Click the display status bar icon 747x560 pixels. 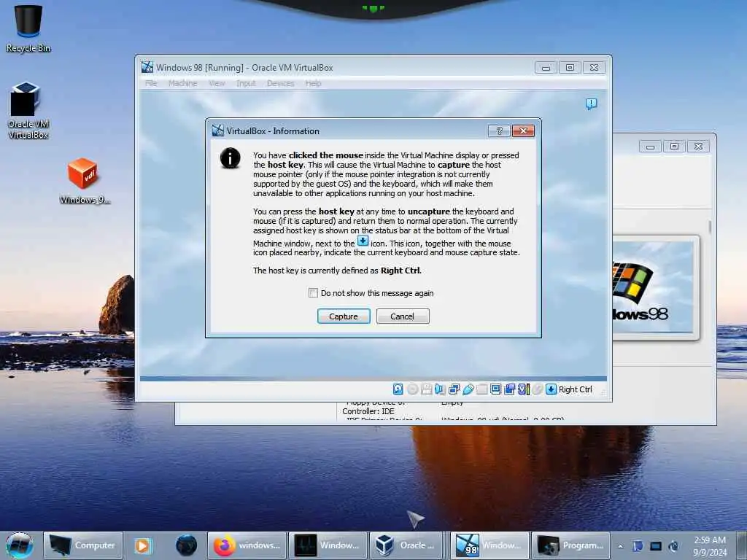point(495,389)
